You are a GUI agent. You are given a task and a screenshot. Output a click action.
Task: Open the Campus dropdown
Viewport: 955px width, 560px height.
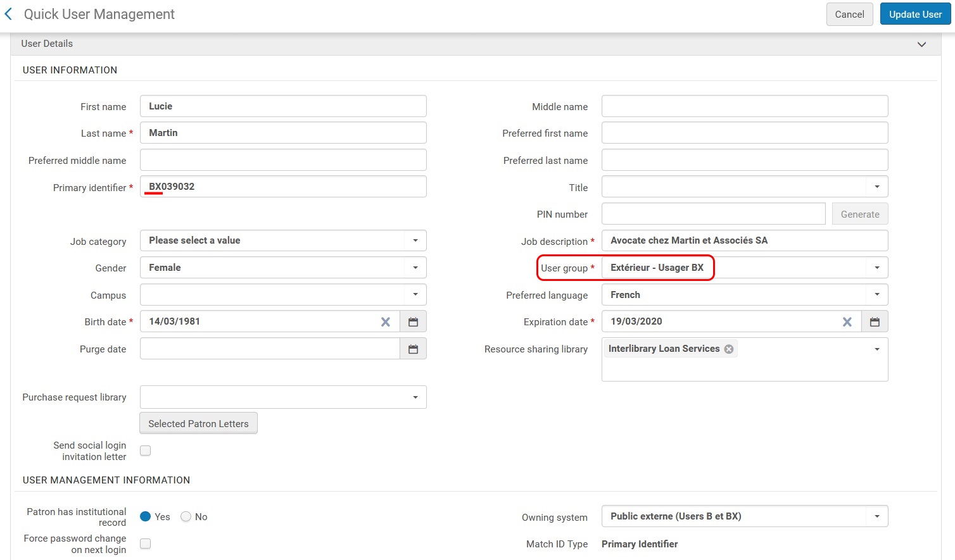[283, 295]
